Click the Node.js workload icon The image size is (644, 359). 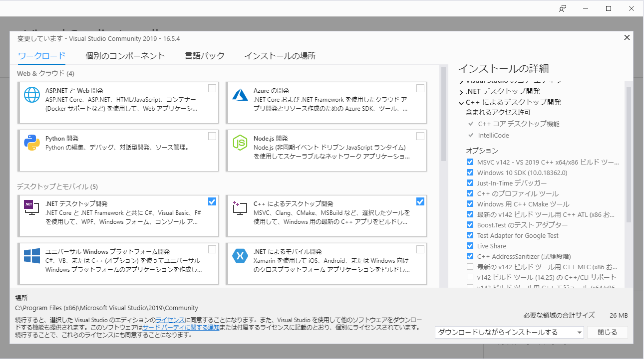[240, 143]
